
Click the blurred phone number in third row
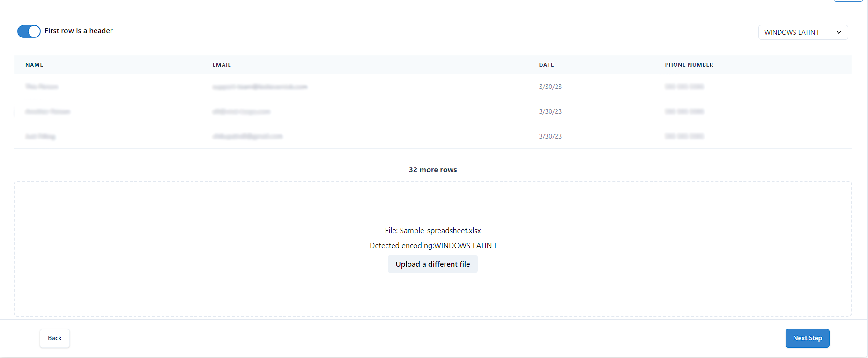tap(684, 136)
